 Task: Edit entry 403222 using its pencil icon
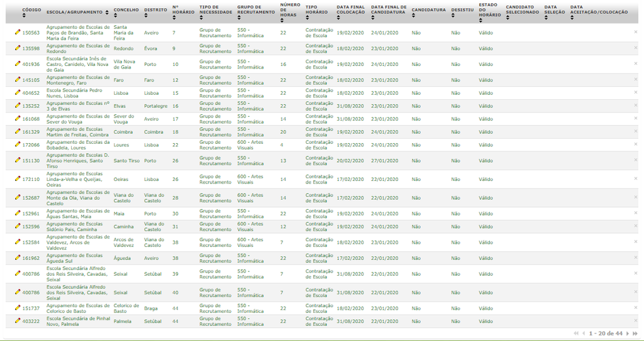18,321
